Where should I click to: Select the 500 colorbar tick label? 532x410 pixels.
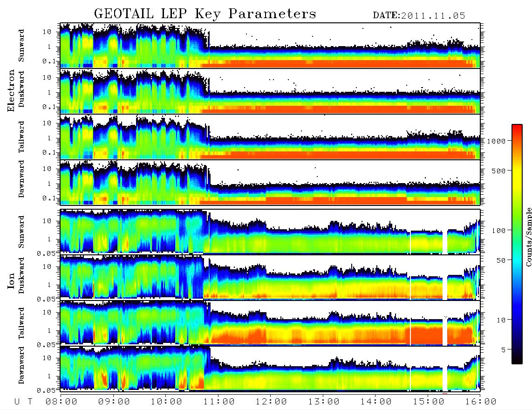(x=498, y=171)
